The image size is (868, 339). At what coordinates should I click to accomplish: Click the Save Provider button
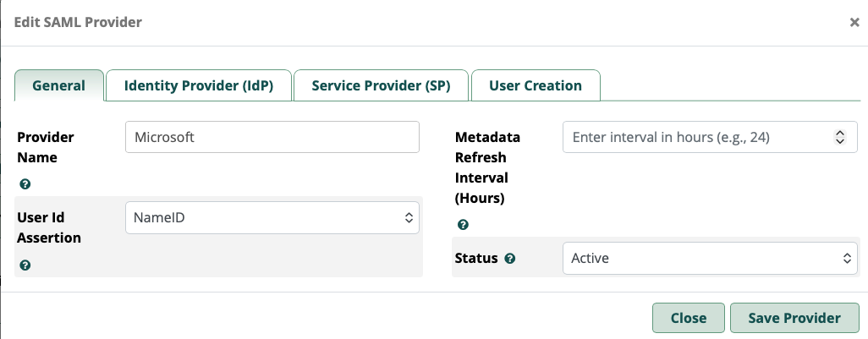click(x=794, y=318)
